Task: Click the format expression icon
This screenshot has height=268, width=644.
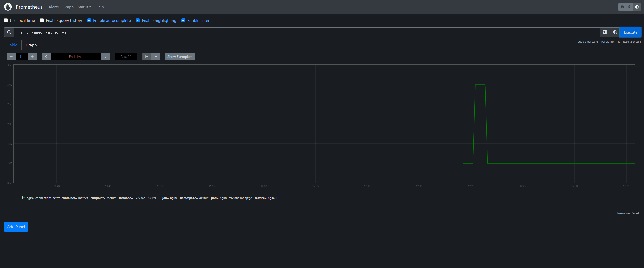Action: [605, 32]
